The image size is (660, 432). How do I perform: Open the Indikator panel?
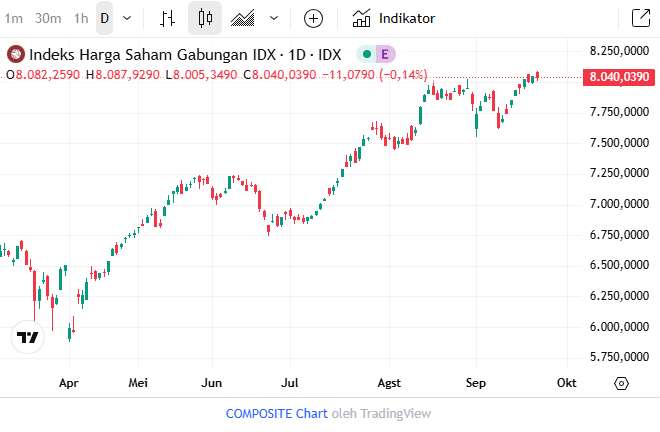pyautogui.click(x=393, y=18)
